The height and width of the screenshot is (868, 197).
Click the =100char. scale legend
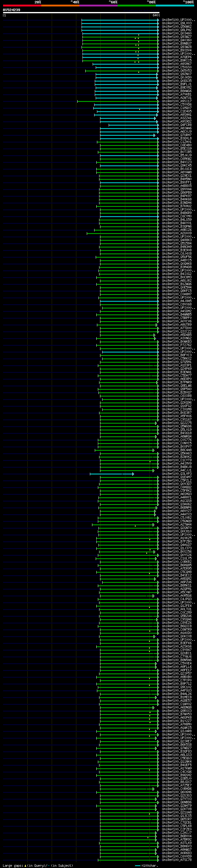click(x=147, y=865)
